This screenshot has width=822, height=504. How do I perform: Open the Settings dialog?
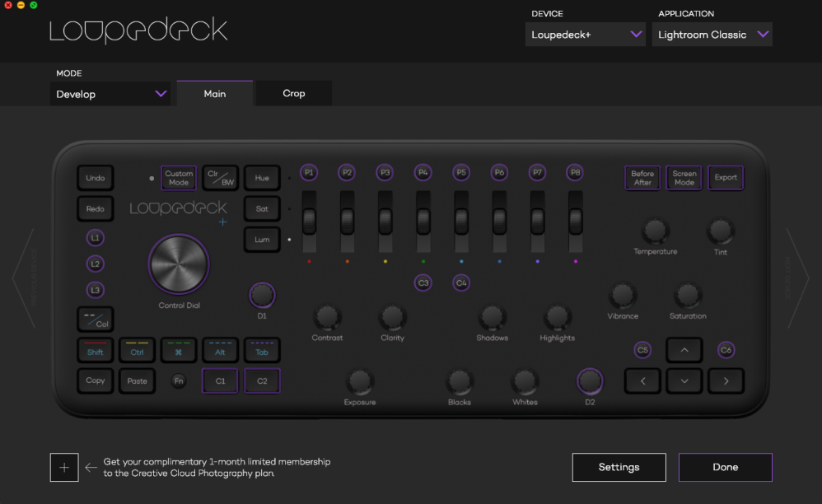tap(619, 467)
